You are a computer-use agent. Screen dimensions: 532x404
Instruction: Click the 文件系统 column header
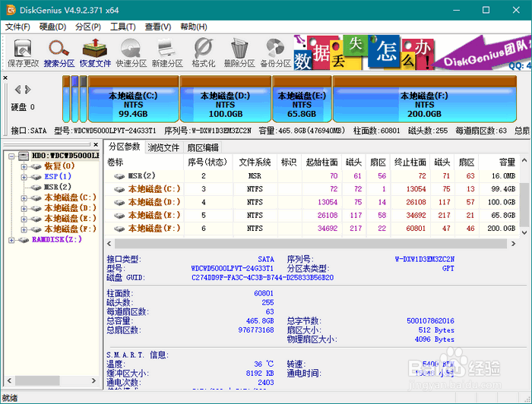[255, 163]
